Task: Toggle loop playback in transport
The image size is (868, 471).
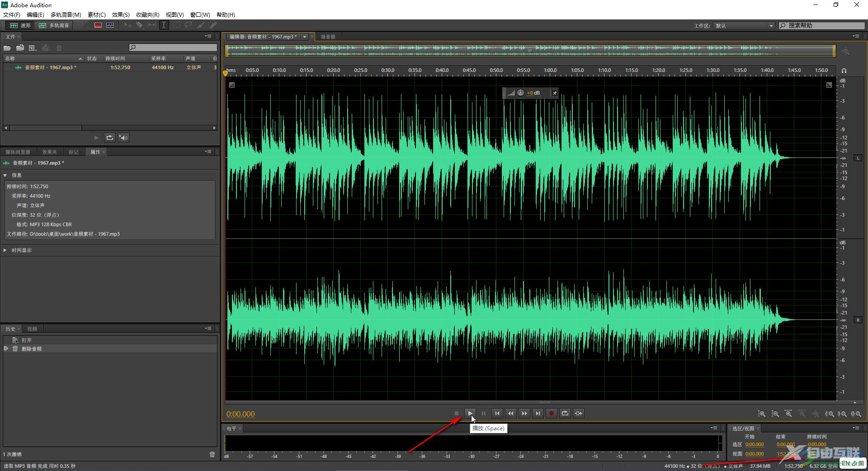Action: click(565, 414)
